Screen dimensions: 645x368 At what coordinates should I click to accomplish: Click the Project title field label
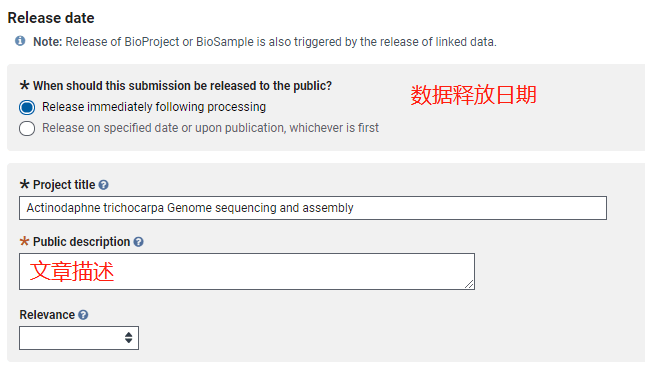[x=64, y=185]
